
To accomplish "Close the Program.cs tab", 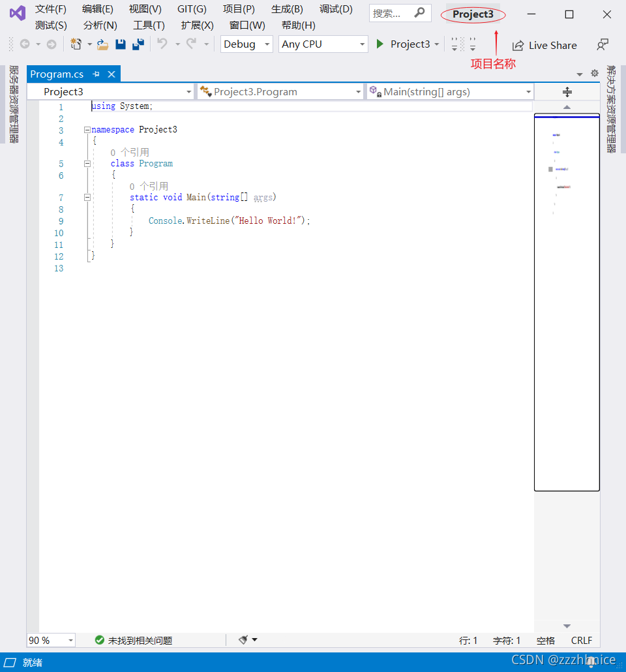I will [x=112, y=74].
